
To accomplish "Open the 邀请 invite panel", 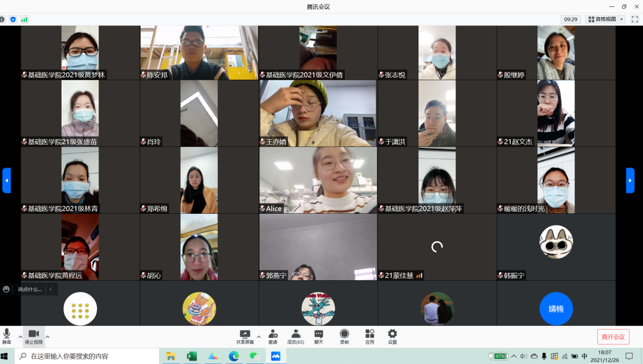I will click(273, 337).
